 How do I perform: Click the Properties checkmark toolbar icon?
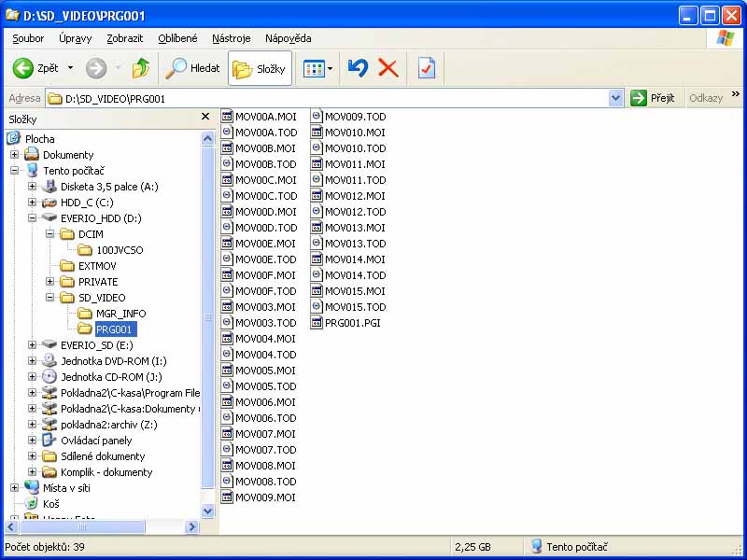coord(426,68)
